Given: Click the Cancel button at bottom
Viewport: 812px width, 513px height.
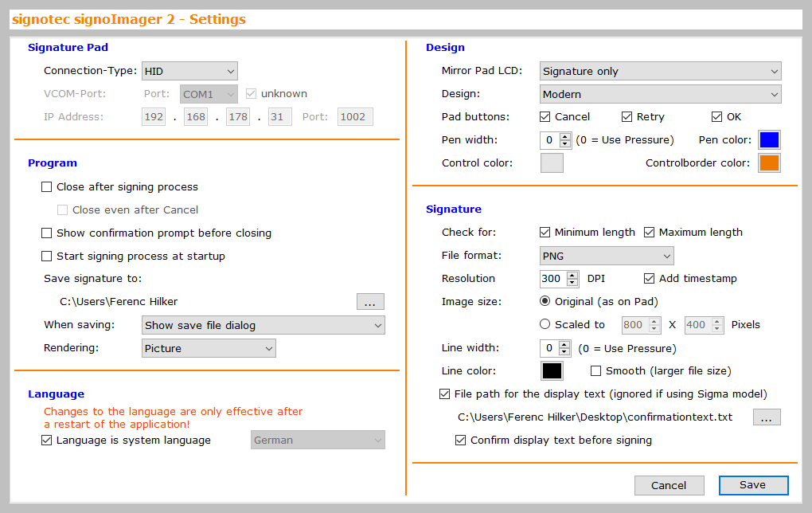Looking at the screenshot, I should [x=669, y=486].
